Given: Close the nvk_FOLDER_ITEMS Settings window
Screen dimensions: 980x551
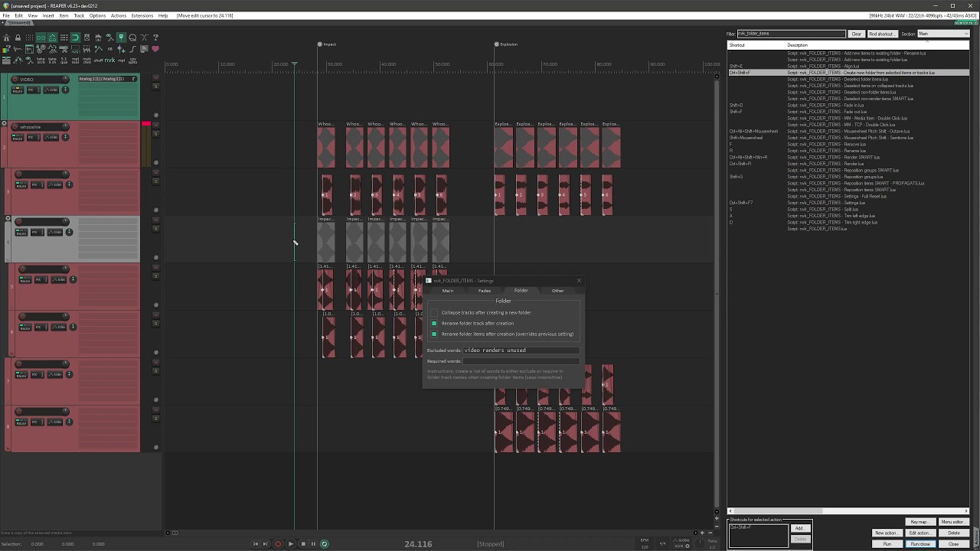Looking at the screenshot, I should coord(579,280).
